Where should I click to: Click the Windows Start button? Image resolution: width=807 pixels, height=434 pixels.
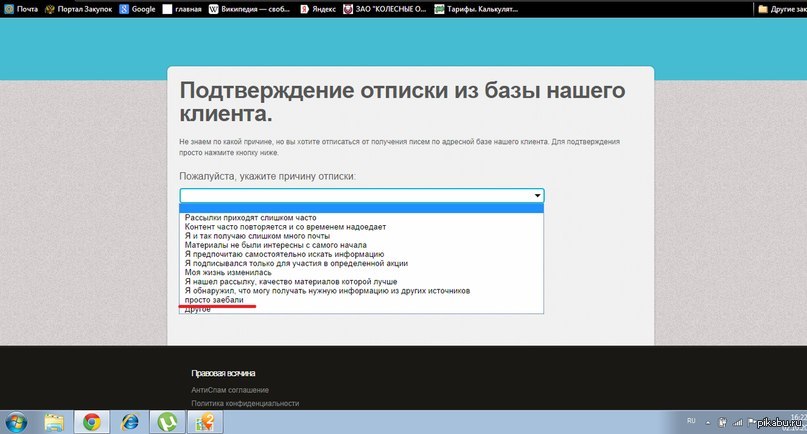(x=14, y=421)
